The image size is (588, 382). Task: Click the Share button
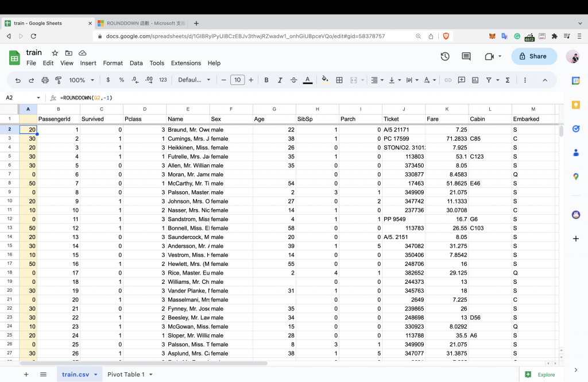click(x=533, y=56)
